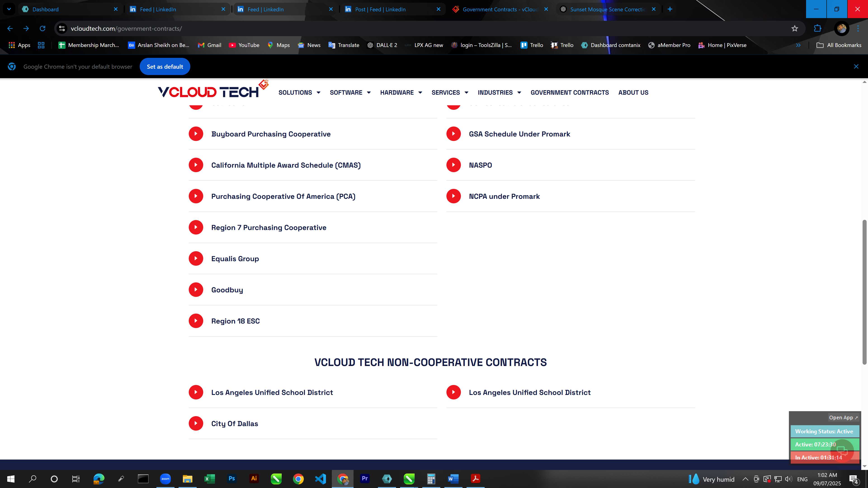
Task: Open the Buyboard Purchasing Cooperative link
Action: 271,134
